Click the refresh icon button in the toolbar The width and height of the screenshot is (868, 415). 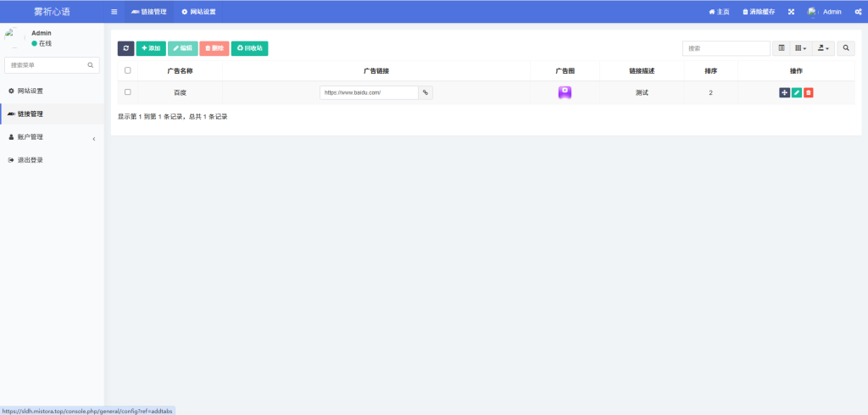pos(125,49)
